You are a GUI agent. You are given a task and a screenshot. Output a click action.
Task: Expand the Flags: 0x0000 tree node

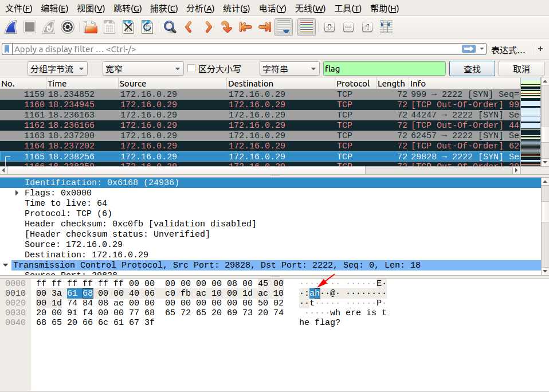point(17,193)
